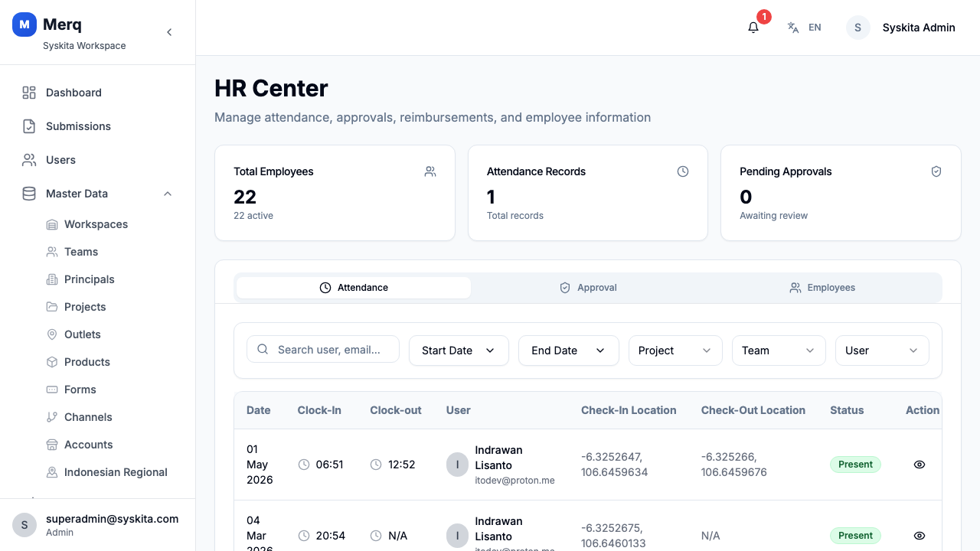Click the Accounts store icon

point(52,445)
